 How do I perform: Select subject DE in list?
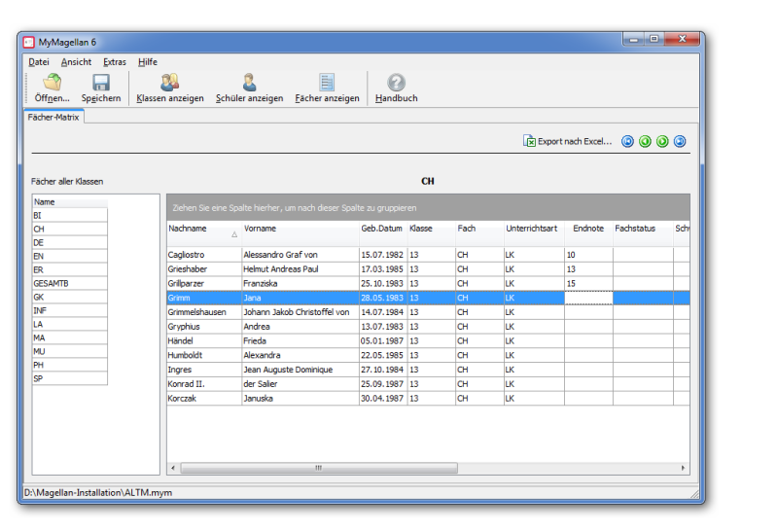coord(69,243)
